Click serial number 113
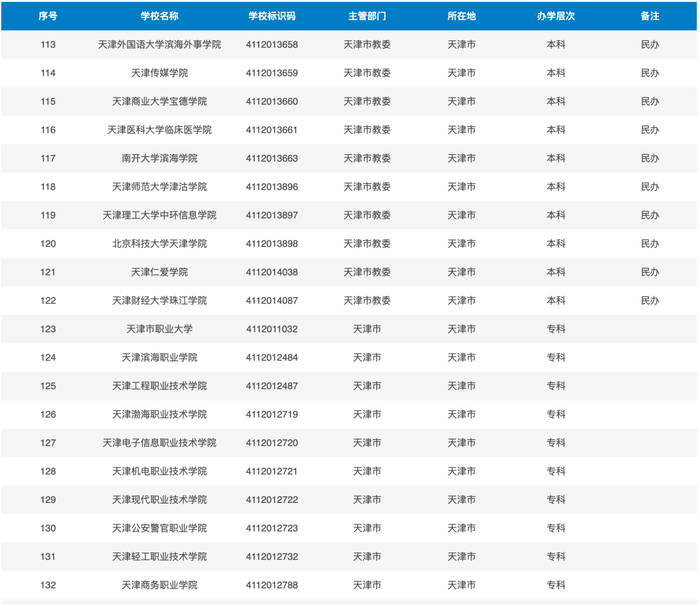This screenshot has height=606, width=700. pos(48,45)
